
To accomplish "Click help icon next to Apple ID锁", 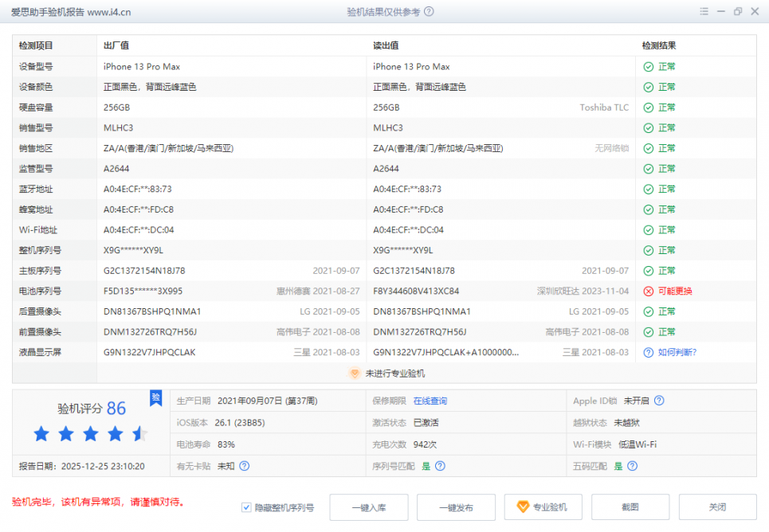I will (659, 401).
